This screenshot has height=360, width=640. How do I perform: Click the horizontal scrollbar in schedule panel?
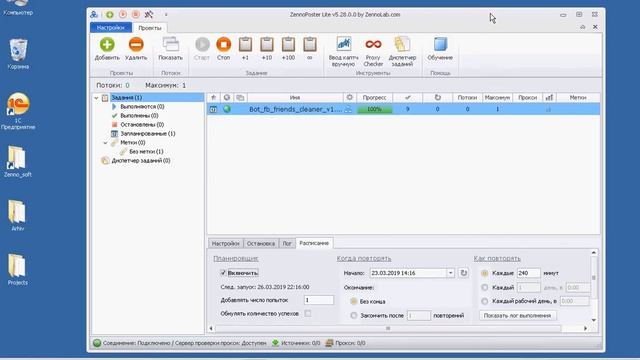coord(388,328)
